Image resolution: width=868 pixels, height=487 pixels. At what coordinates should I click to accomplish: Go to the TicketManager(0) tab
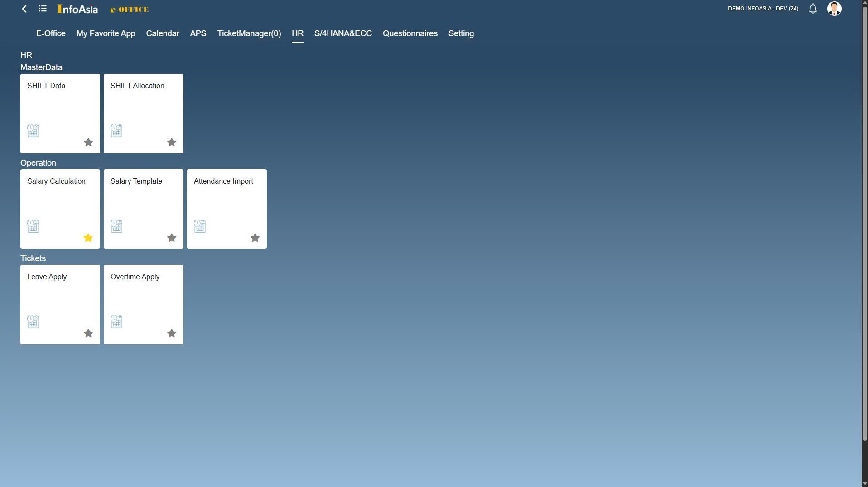tap(249, 33)
